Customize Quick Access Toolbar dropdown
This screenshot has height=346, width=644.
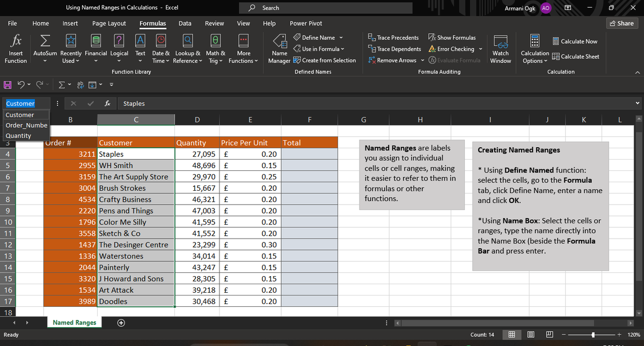112,83
